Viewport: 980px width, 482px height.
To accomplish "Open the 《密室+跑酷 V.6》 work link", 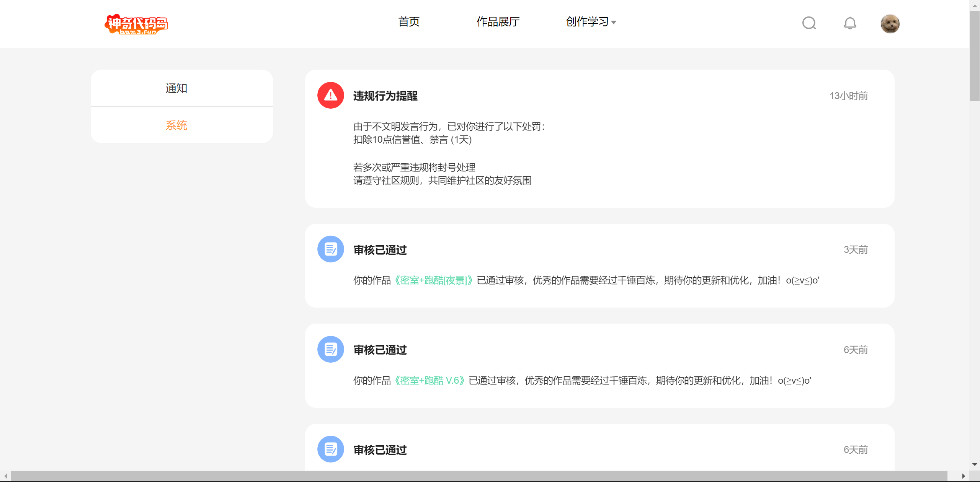I will tap(430, 381).
